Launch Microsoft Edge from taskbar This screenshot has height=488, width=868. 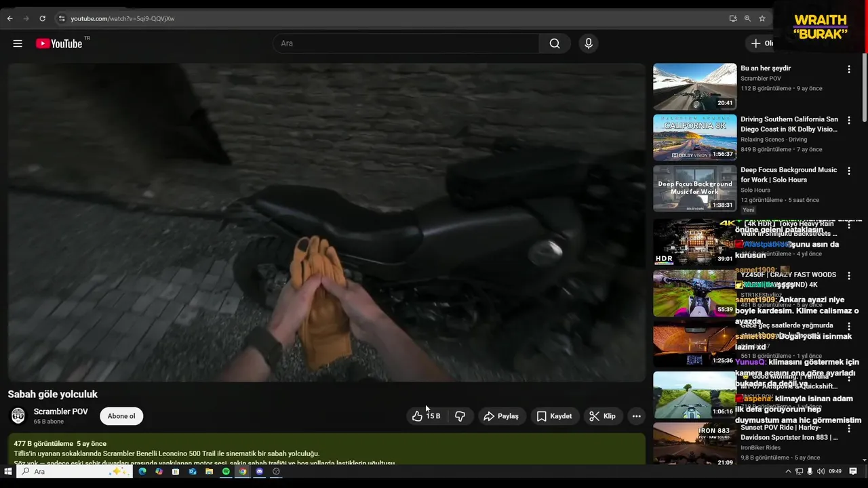click(142, 471)
